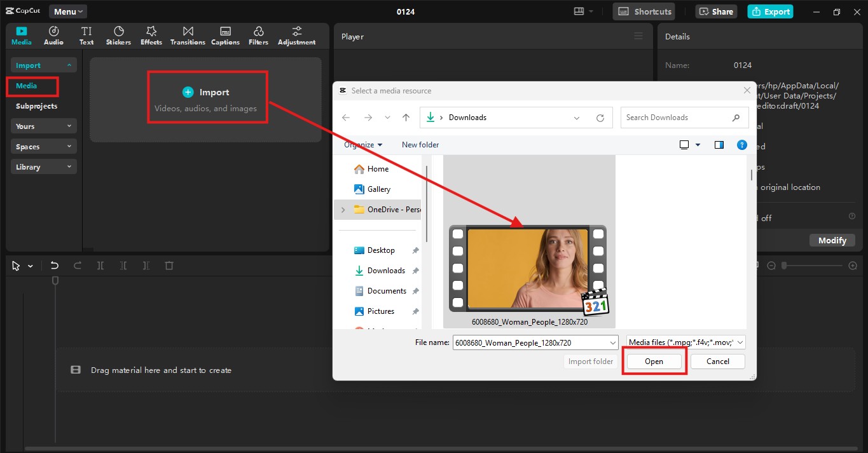Image resolution: width=868 pixels, height=453 pixels.
Task: Click the info icon in Details panel
Action: pyautogui.click(x=852, y=217)
